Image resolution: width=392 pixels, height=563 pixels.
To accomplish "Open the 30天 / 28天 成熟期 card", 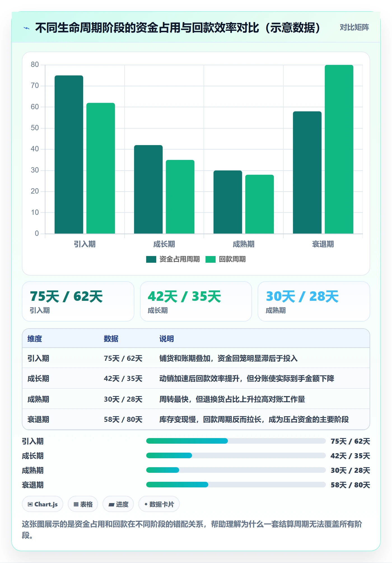I will click(x=314, y=301).
